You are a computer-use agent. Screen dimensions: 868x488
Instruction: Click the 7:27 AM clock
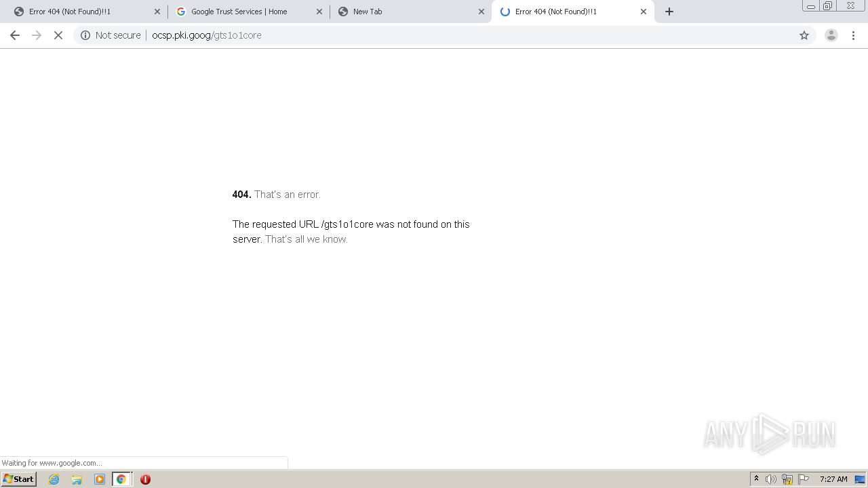pos(833,479)
